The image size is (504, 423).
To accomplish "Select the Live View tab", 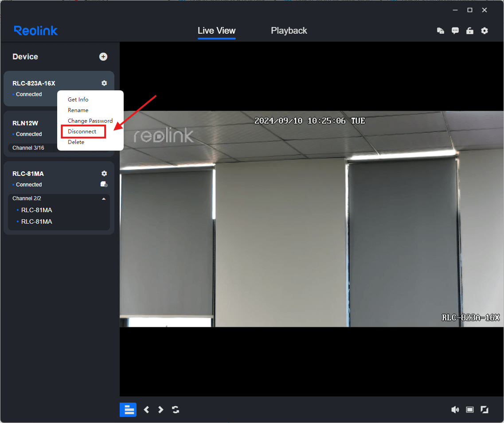I will pyautogui.click(x=217, y=31).
